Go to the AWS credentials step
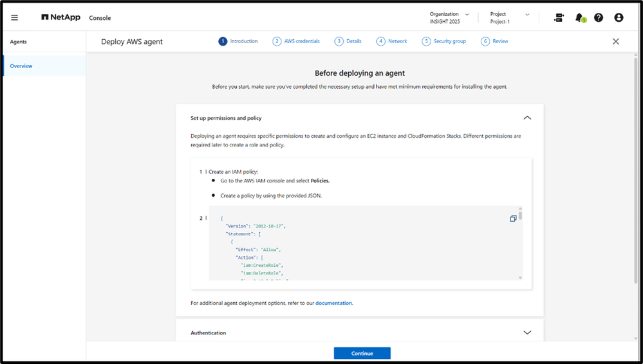This screenshot has height=364, width=643. click(x=296, y=41)
